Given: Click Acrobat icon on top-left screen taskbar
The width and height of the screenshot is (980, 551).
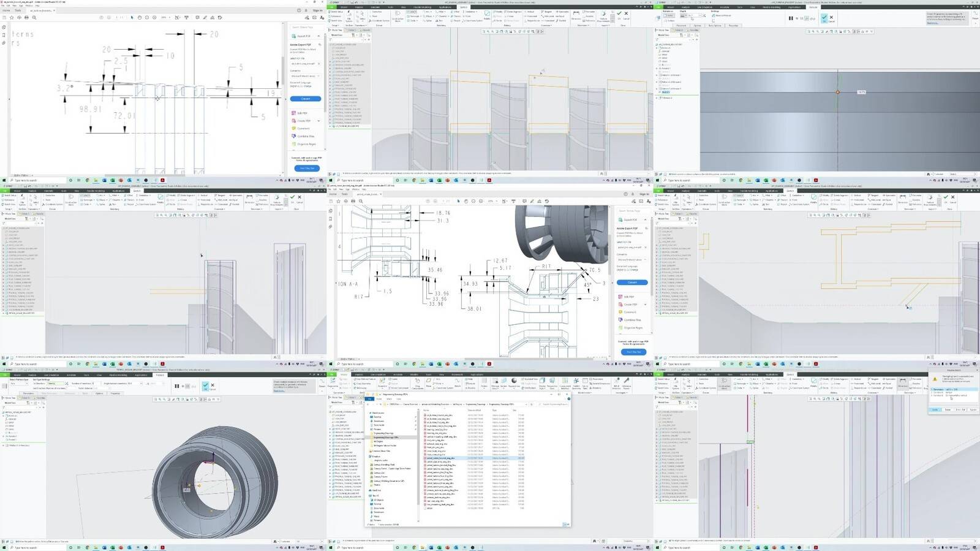Looking at the screenshot, I should coord(162,180).
